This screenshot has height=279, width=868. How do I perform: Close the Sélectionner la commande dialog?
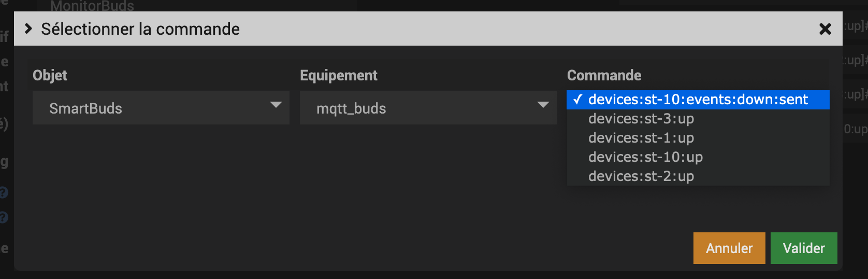point(825,29)
